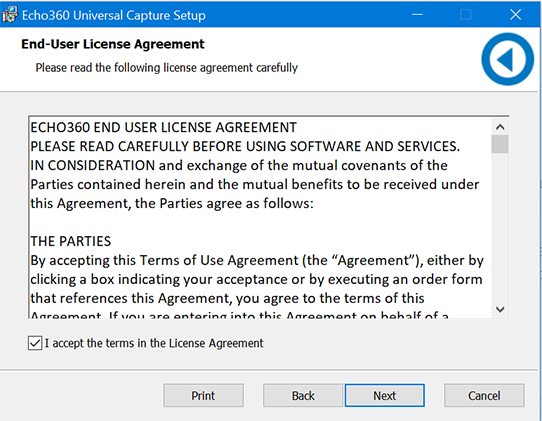Print the license agreement
Viewport: 542px width, 421px height.
tap(203, 395)
